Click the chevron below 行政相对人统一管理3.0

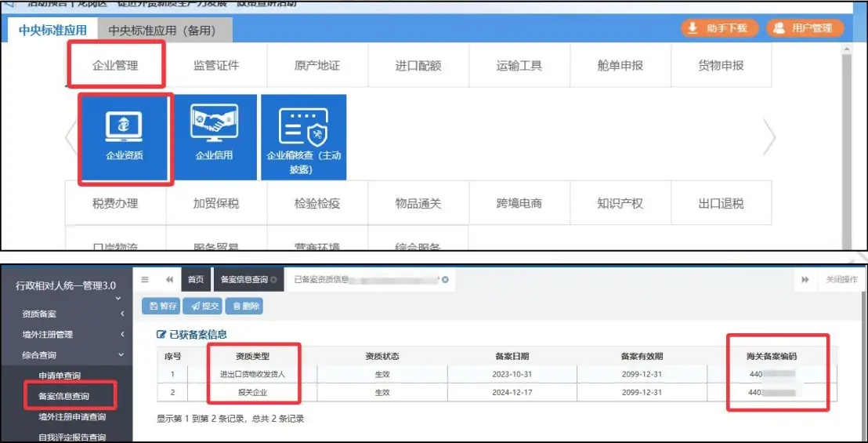point(118,299)
